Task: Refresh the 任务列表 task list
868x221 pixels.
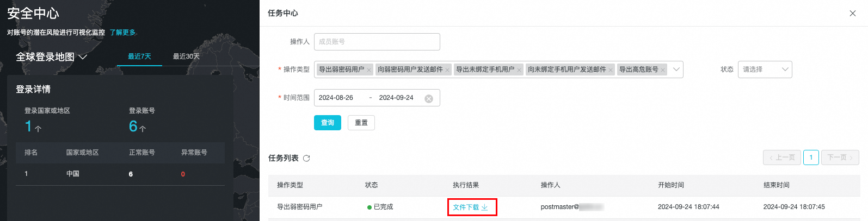Action: pyautogui.click(x=306, y=159)
